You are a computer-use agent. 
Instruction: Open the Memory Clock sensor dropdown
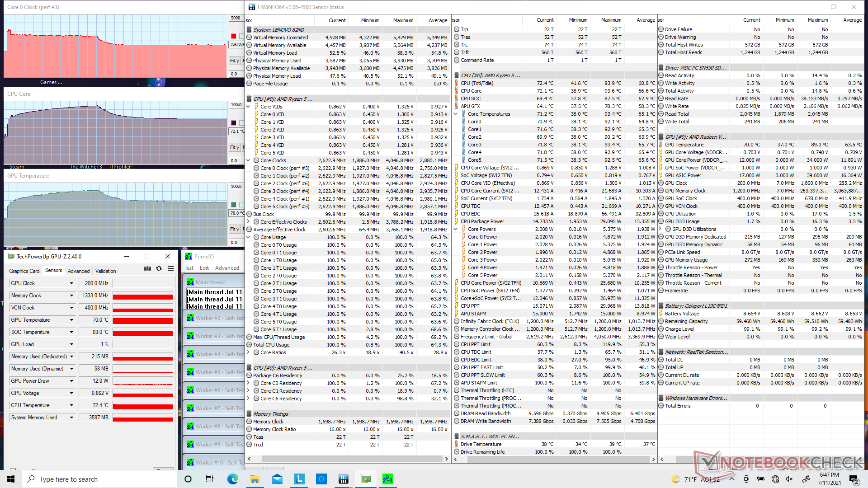pos(71,296)
